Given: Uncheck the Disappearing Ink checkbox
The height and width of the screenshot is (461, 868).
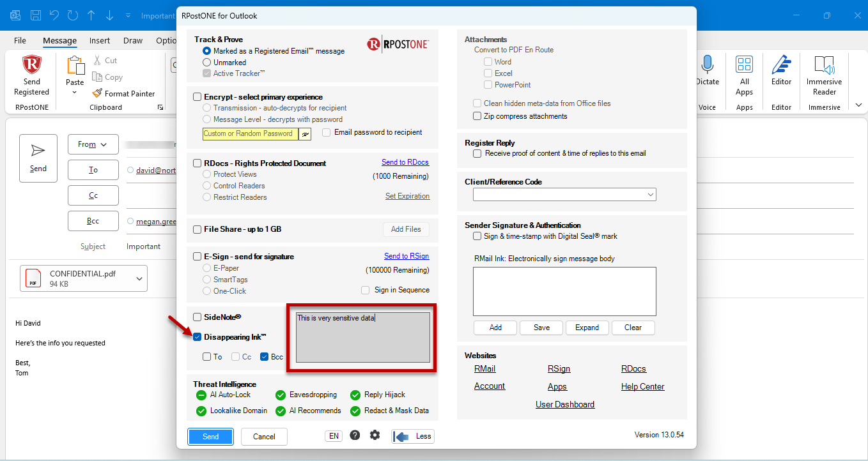Looking at the screenshot, I should click(x=197, y=336).
